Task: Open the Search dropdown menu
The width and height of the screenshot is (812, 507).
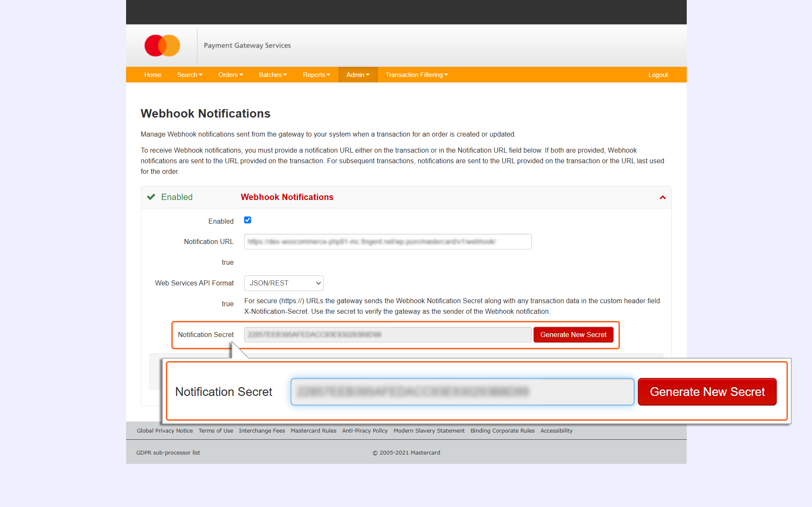Action: 190,75
